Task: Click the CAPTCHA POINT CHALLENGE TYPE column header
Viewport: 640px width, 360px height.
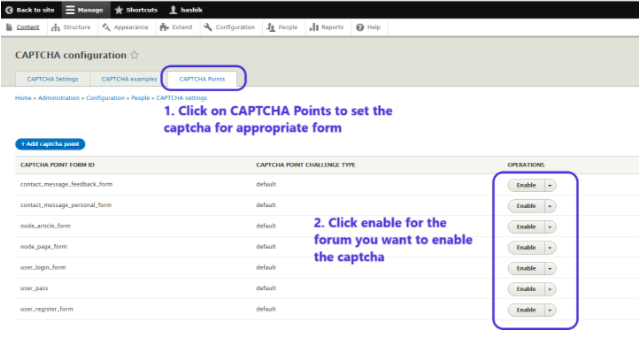Action: pyautogui.click(x=306, y=165)
